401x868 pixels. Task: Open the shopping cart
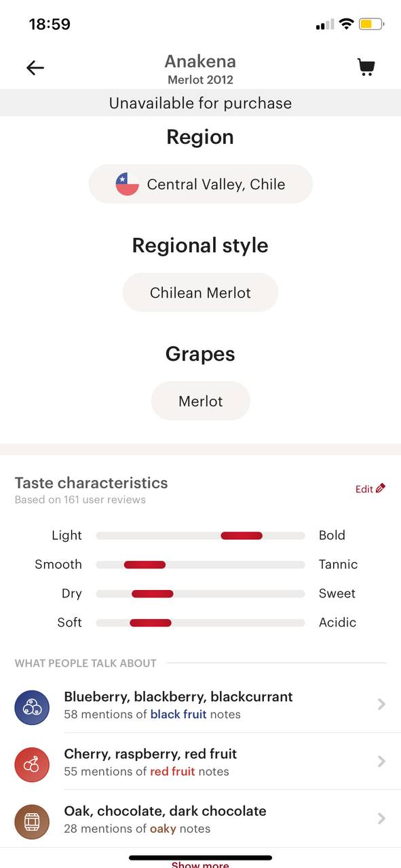(x=366, y=67)
